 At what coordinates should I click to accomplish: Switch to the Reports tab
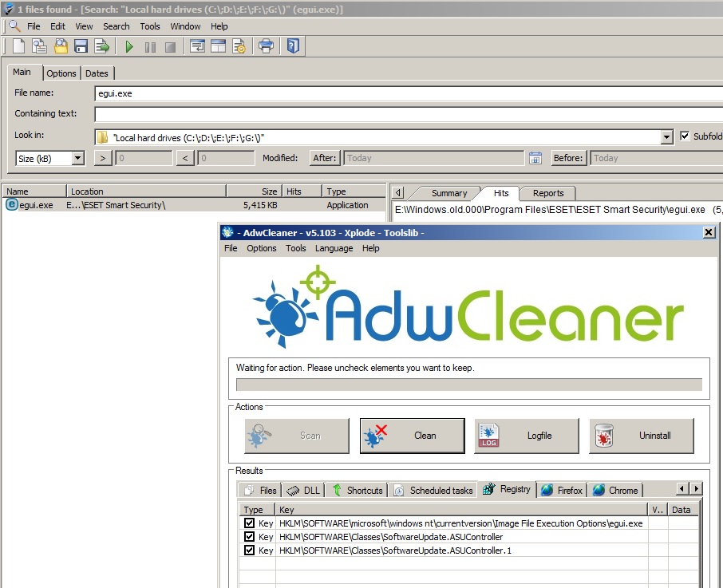click(548, 193)
